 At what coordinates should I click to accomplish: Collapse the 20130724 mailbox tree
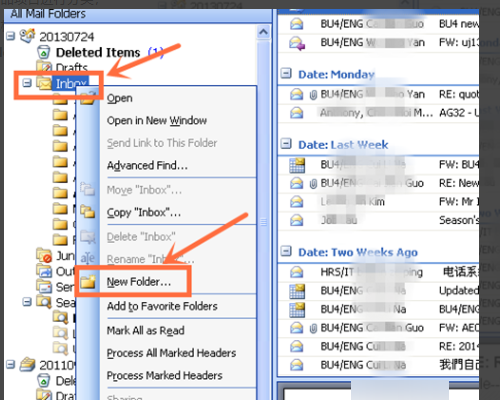11,36
